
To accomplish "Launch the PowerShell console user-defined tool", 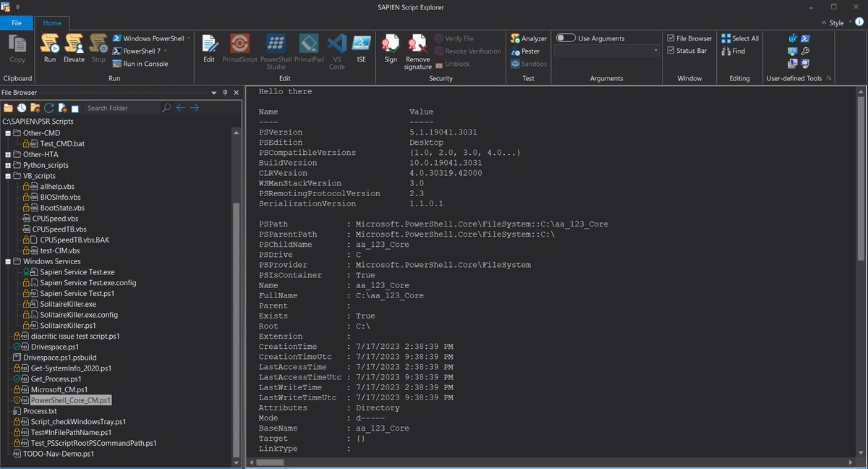I will [805, 38].
